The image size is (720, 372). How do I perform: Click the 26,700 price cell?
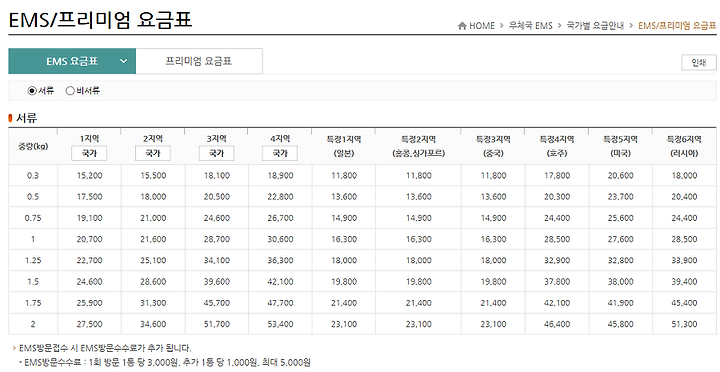[280, 218]
